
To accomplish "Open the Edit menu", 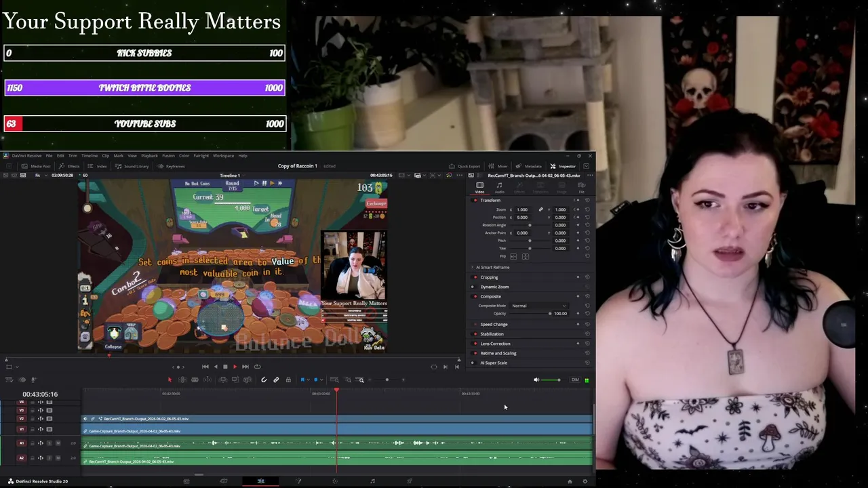I will [60, 156].
